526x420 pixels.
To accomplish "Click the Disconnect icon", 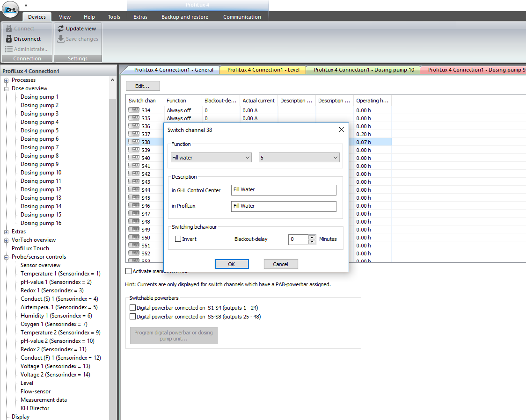I will [9, 39].
